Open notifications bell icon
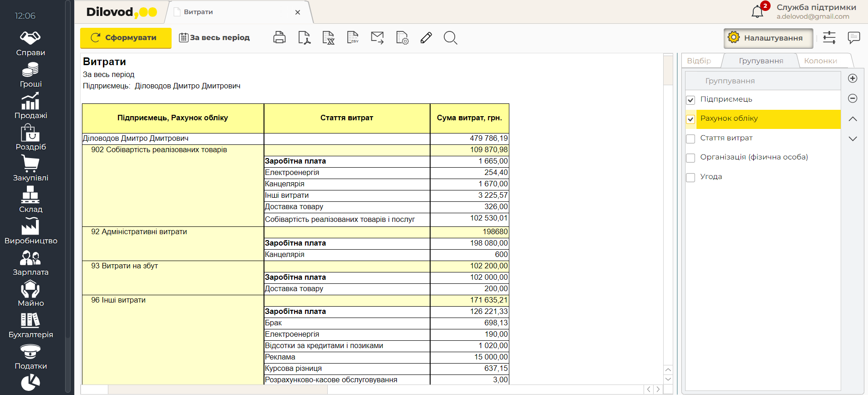Image resolution: width=868 pixels, height=395 pixels. click(757, 12)
